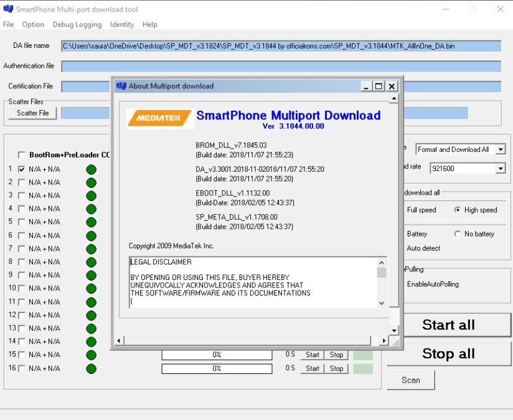Click the Stop button for port 15
Viewport: 513px width, 420px height.
point(336,355)
